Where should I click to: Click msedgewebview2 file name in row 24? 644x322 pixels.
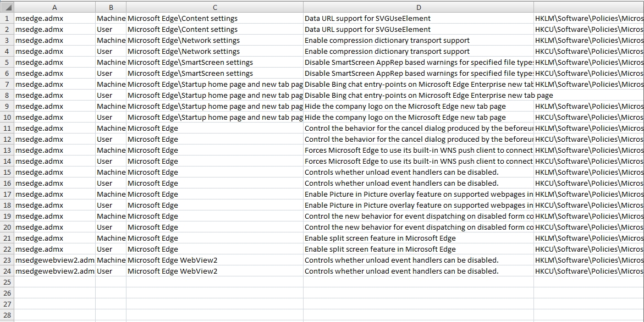click(x=54, y=271)
